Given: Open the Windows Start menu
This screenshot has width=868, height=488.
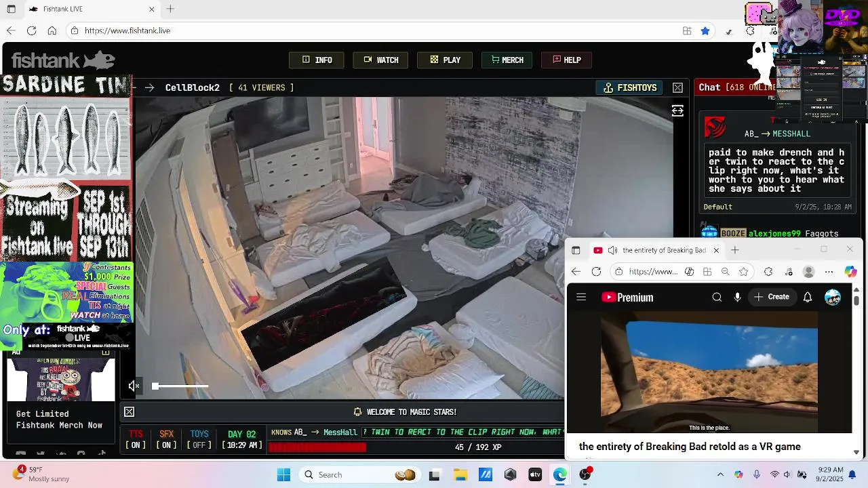Looking at the screenshot, I should click(x=284, y=474).
